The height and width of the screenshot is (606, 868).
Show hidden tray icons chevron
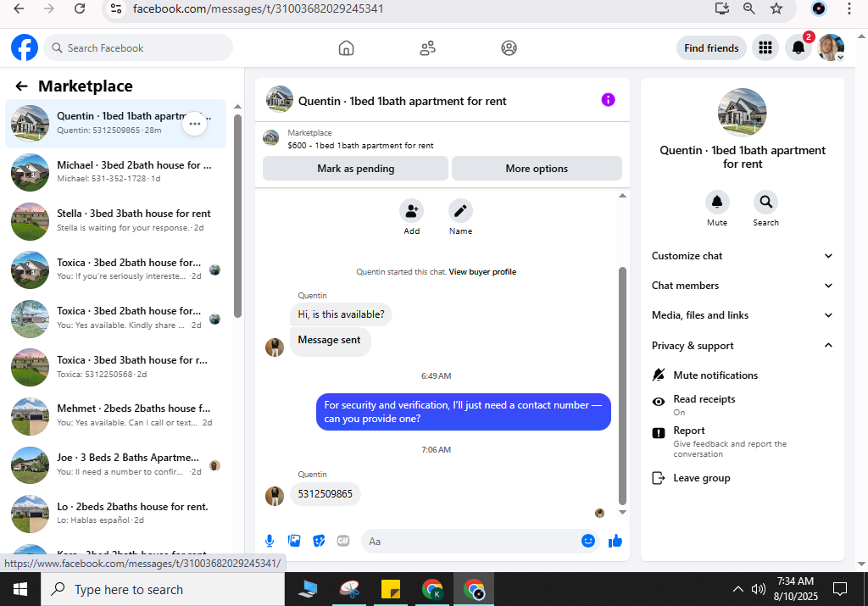(x=738, y=589)
